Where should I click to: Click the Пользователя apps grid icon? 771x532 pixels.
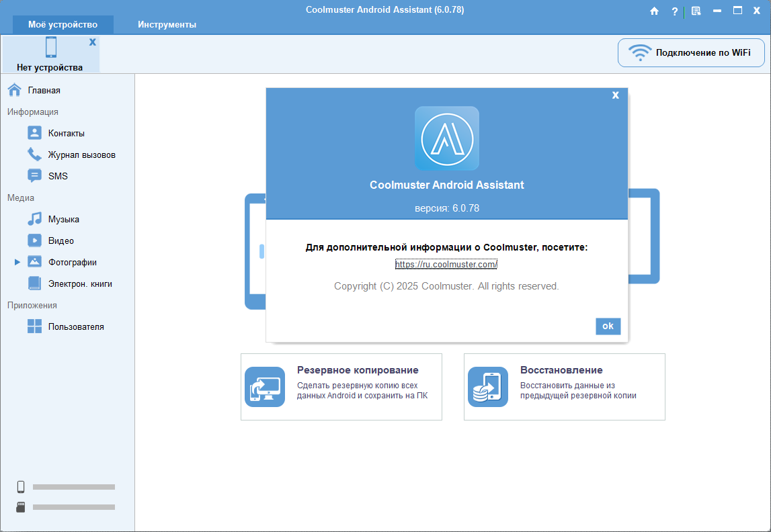(34, 326)
